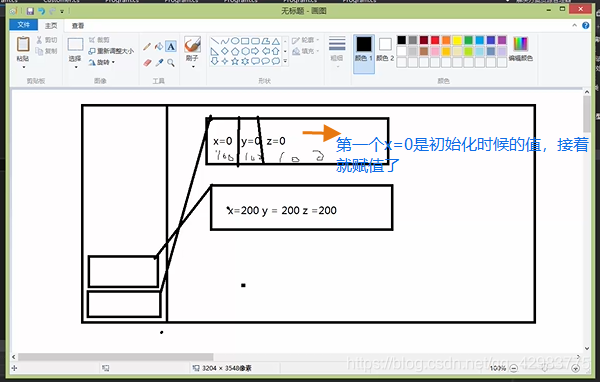
Task: Click the vertical scrollbar thumb
Action: 587,114
